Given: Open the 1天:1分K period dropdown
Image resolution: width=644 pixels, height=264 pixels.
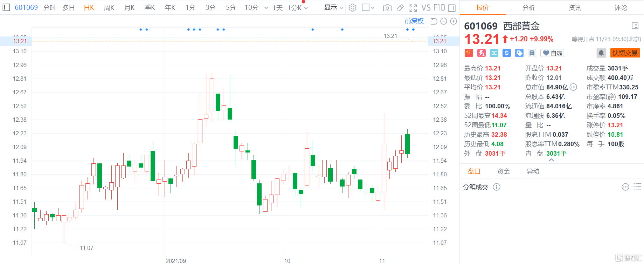Looking at the screenshot, I should pos(290,8).
